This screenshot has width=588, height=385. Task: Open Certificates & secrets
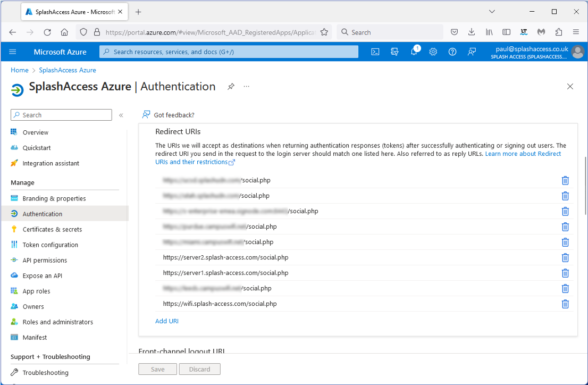(x=52, y=229)
